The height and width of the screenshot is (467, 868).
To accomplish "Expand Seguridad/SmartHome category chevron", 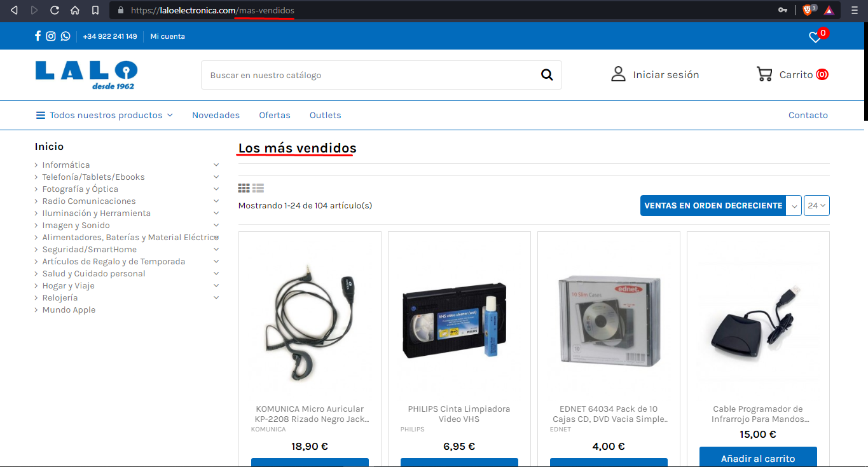I will pyautogui.click(x=216, y=249).
